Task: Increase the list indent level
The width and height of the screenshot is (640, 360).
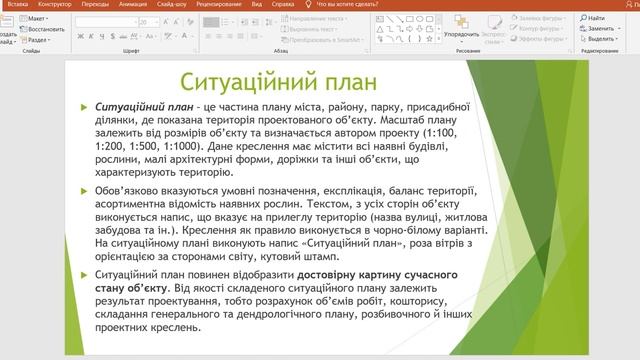Action: coord(255,22)
